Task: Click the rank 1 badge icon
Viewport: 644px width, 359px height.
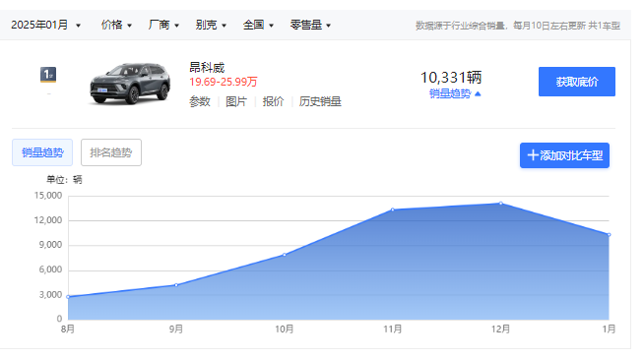Action: pyautogui.click(x=48, y=75)
